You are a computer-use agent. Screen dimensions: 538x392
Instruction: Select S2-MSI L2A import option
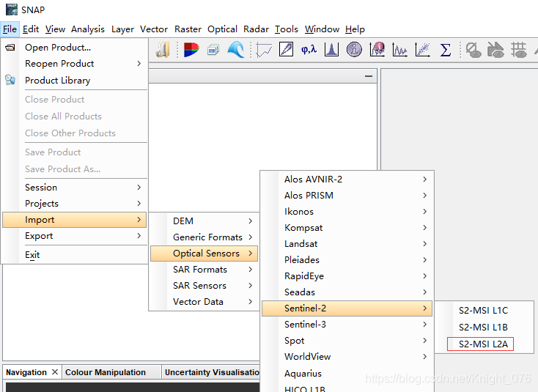tap(484, 344)
